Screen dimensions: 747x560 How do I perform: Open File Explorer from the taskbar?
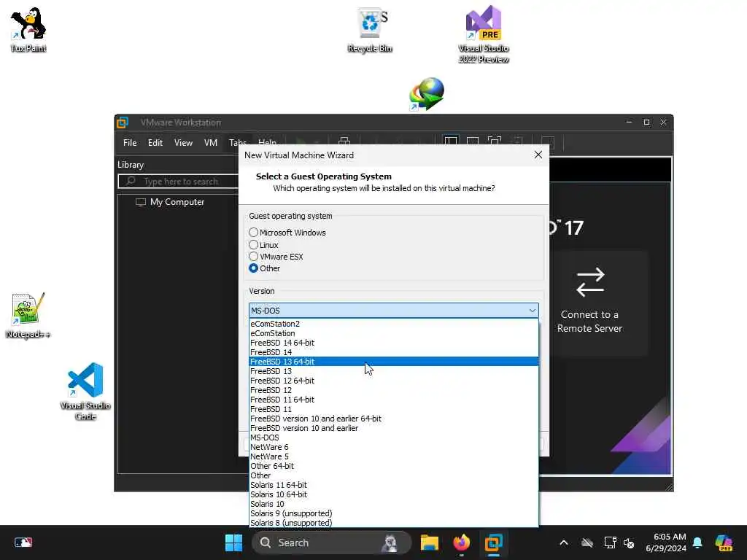click(x=429, y=542)
